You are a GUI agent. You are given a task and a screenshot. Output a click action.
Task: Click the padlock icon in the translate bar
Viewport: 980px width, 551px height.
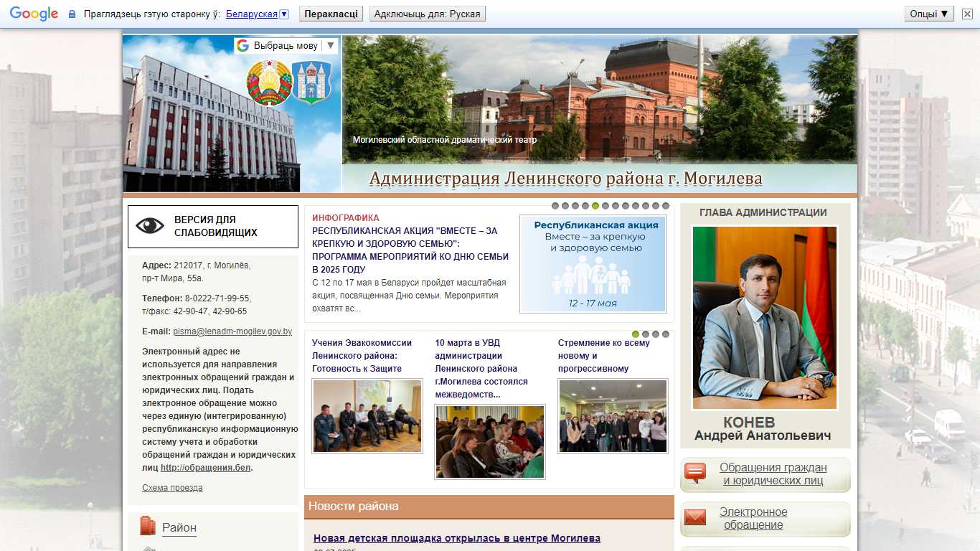tap(72, 14)
